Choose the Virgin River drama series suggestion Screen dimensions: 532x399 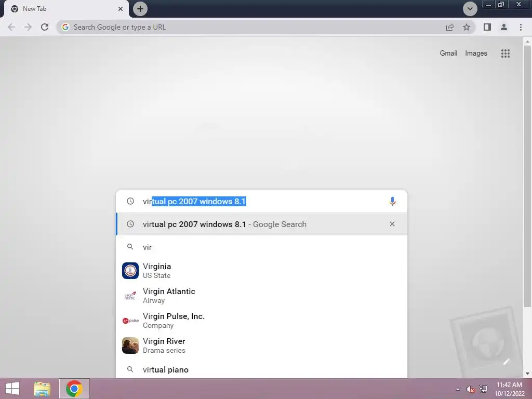262,345
